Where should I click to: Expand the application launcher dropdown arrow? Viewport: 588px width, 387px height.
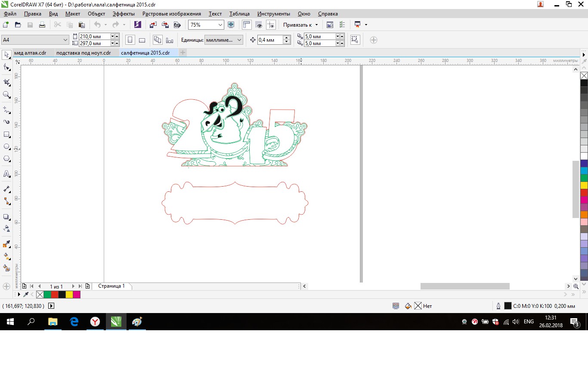click(366, 25)
